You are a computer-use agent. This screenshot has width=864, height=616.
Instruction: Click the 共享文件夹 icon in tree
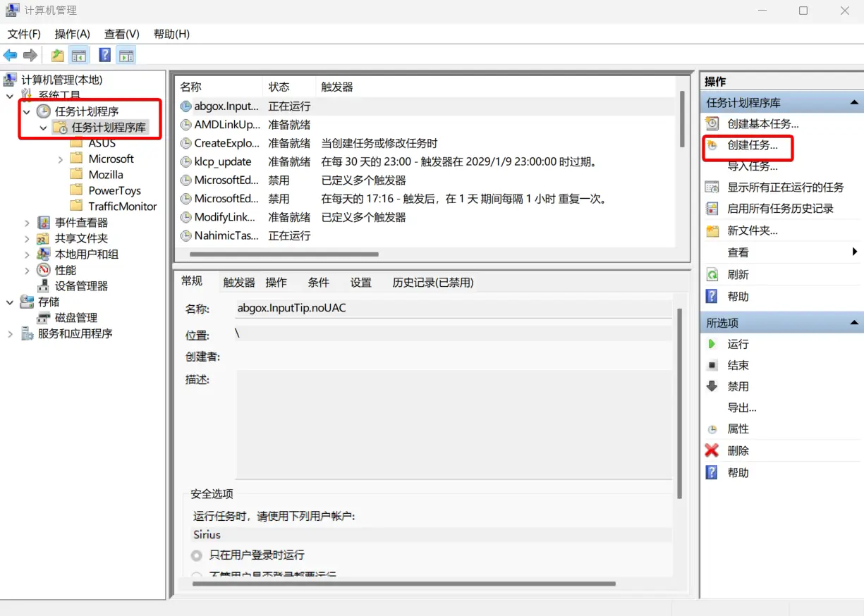[x=44, y=238]
